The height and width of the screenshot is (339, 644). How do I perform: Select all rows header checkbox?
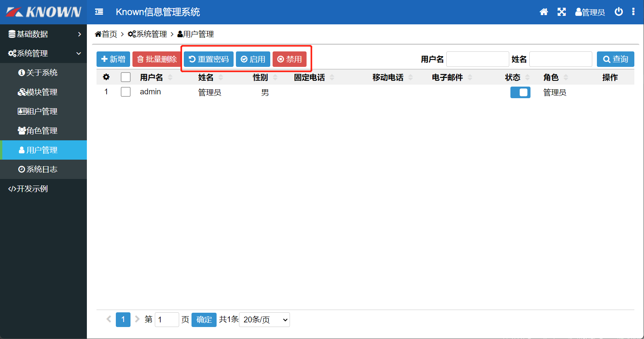pos(125,77)
